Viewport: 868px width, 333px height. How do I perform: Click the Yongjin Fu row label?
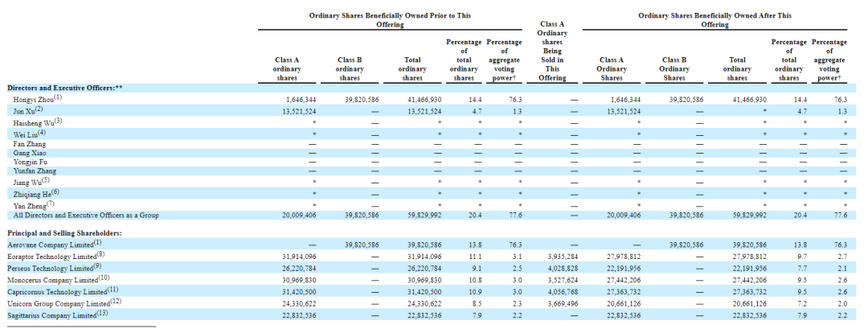30,162
